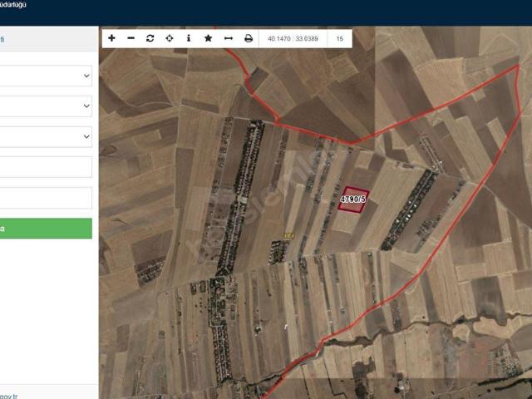The image size is (532, 399).
Task: Click the second text input above the green button
Action: tap(46, 198)
